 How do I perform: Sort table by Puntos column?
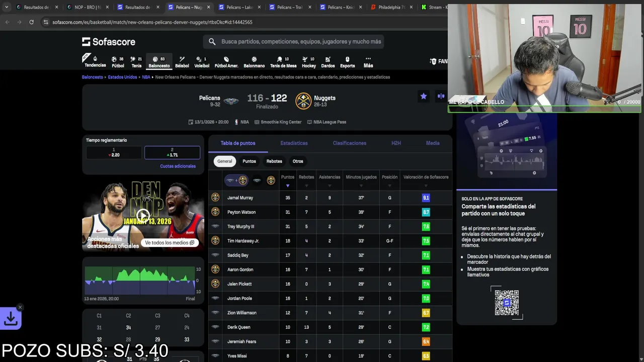(x=288, y=180)
